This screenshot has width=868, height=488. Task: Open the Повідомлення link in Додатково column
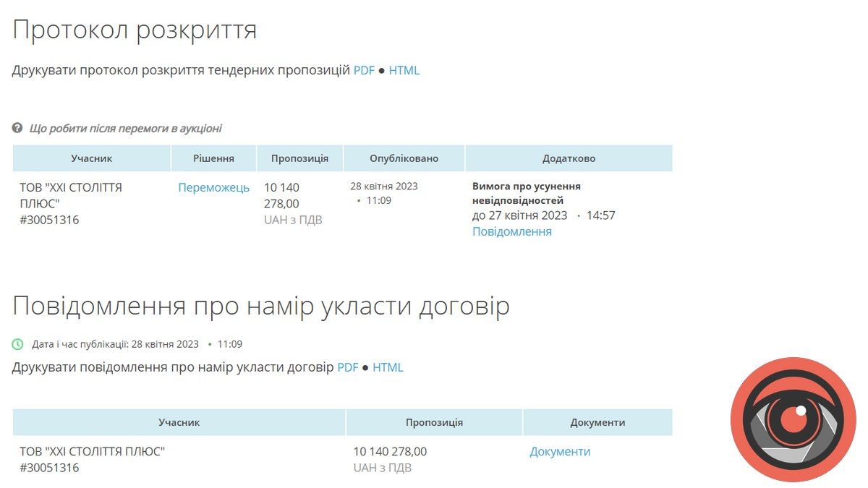click(511, 231)
